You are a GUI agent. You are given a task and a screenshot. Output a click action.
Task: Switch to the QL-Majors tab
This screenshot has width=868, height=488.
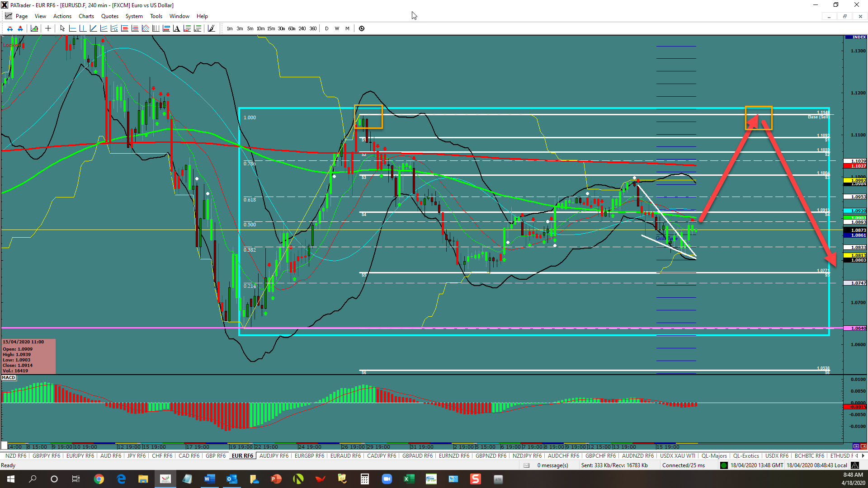714,456
